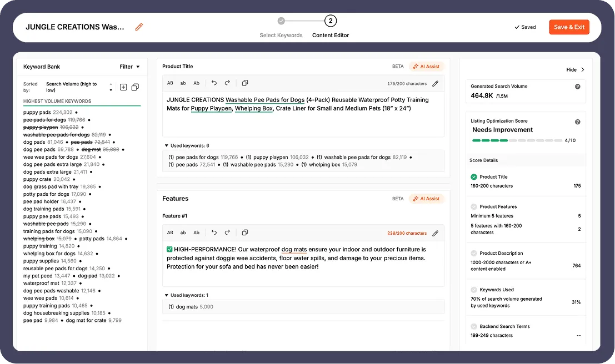Select keyword 'wee wee pads for dogs'
The image size is (615, 364).
(51, 156)
